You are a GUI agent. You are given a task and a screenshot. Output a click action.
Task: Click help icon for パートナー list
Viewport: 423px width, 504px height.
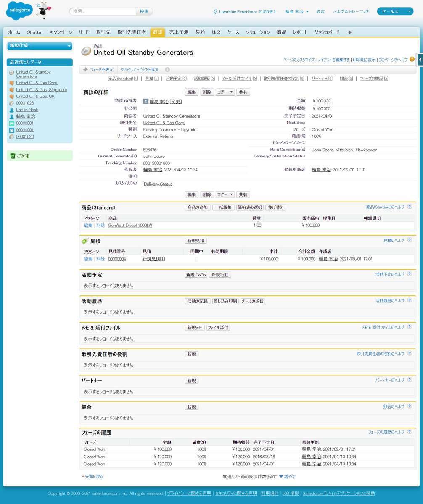[410, 380]
